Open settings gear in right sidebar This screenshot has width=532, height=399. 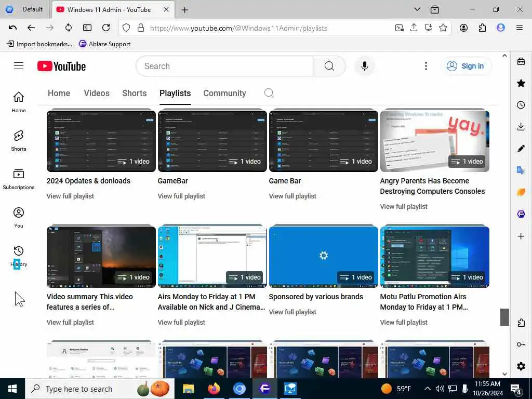click(x=521, y=366)
